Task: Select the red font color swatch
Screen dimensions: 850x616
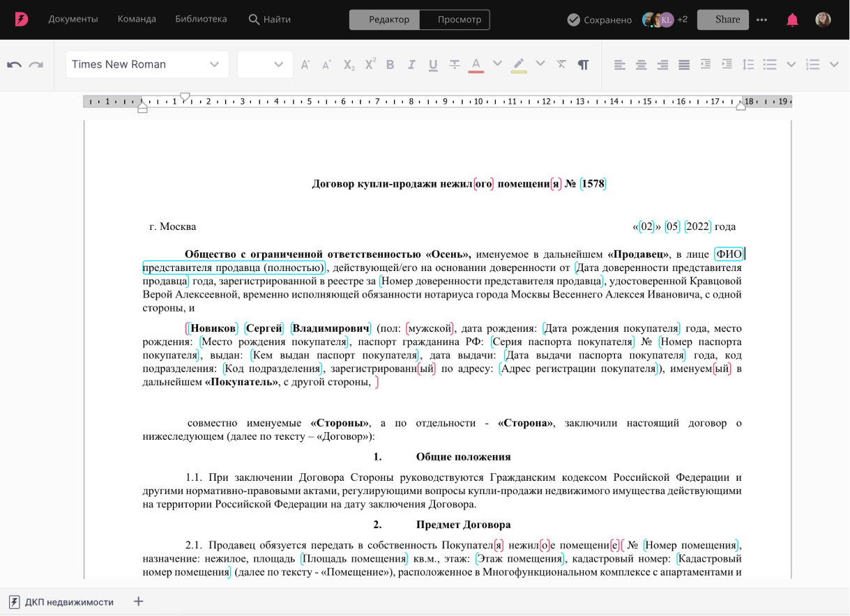Action: click(475, 64)
